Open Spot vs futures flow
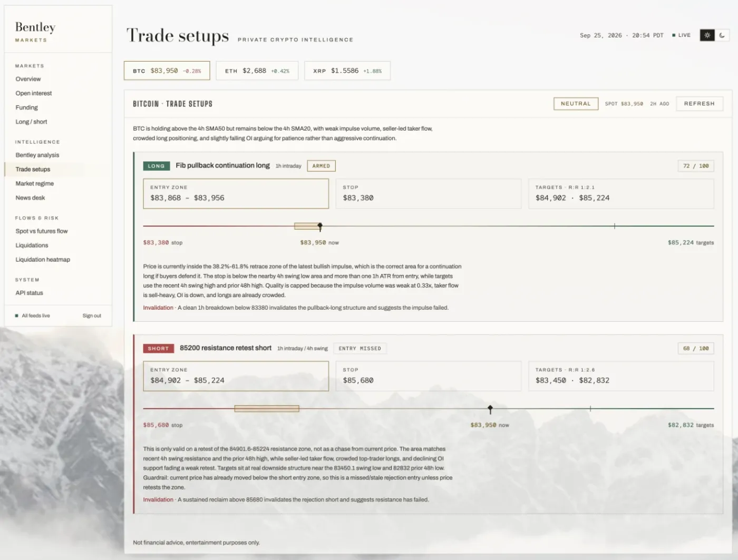The width and height of the screenshot is (738, 560). [42, 231]
